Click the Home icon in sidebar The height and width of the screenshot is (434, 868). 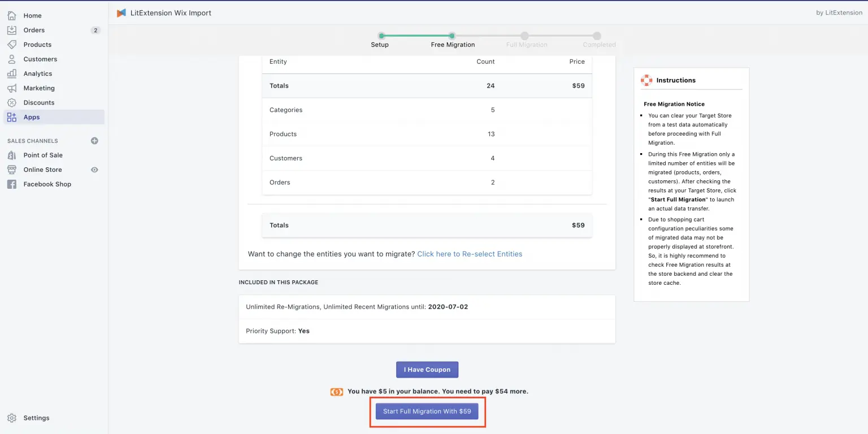click(12, 15)
